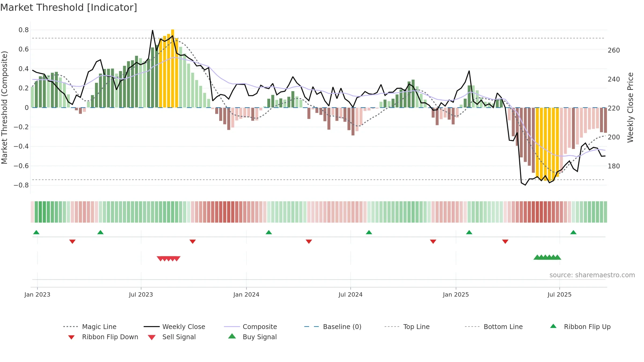Click the first ribbon flip up marker of January 2023
The width and height of the screenshot is (644, 362).
[36, 232]
